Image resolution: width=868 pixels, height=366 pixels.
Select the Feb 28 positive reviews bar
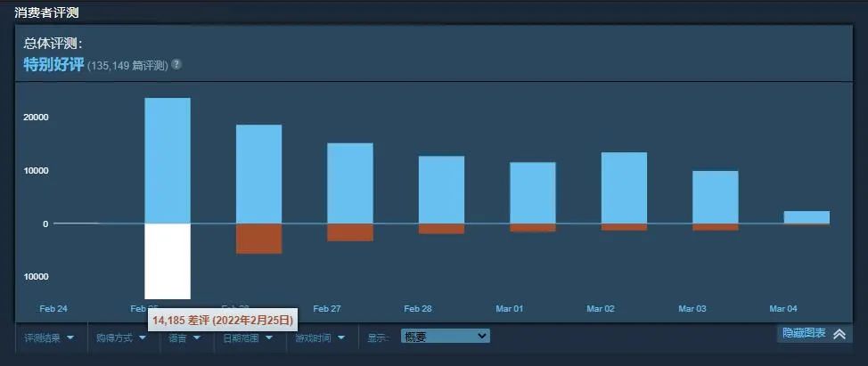pos(441,190)
